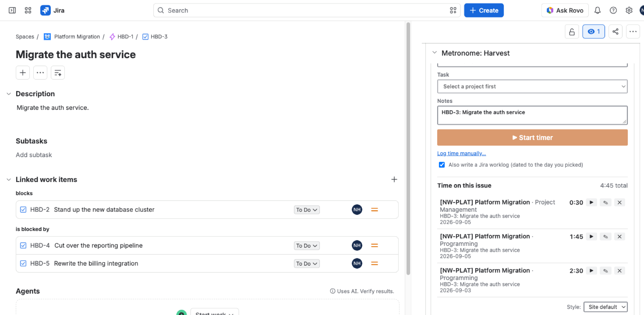
Task: Click Add subtask
Action: click(34, 155)
